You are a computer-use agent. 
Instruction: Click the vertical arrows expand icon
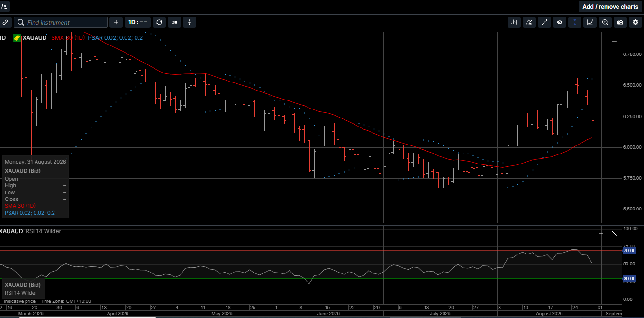190,22
